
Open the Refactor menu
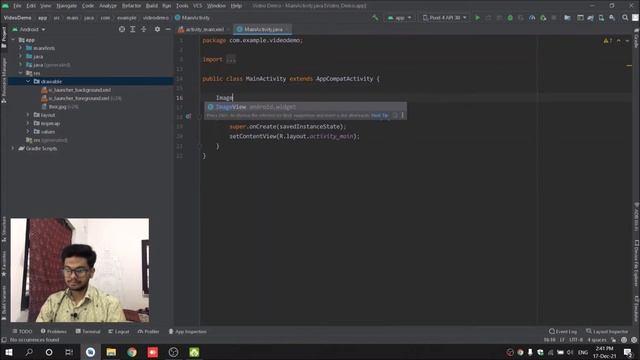click(131, 6)
